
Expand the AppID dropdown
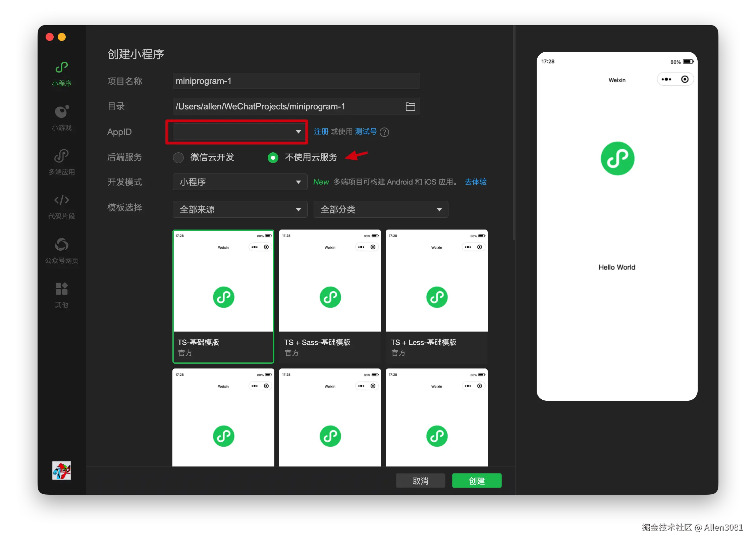[239, 132]
